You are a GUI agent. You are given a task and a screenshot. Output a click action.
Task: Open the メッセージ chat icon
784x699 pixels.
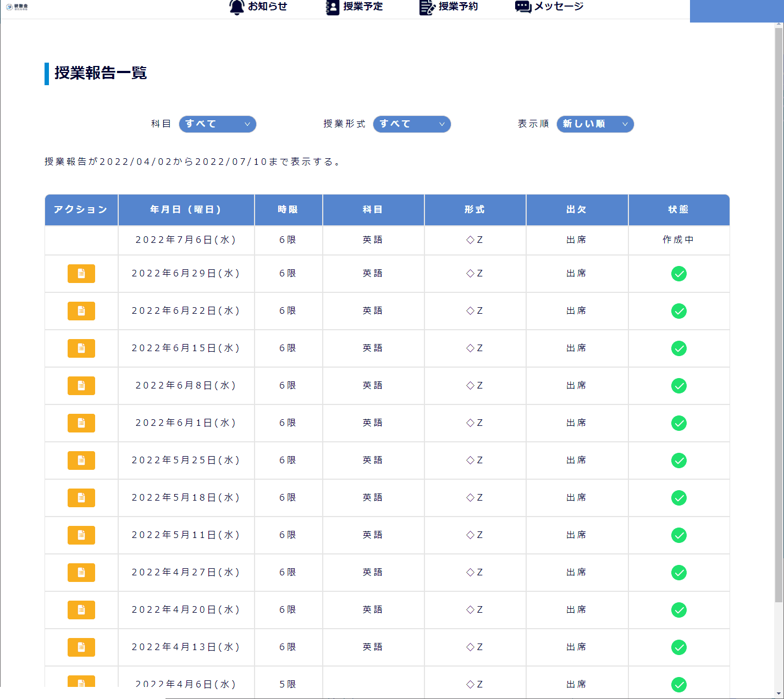pos(523,7)
